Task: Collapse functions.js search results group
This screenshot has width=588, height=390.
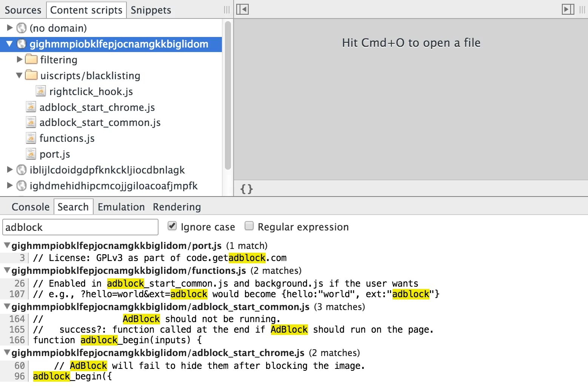Action: [7, 270]
